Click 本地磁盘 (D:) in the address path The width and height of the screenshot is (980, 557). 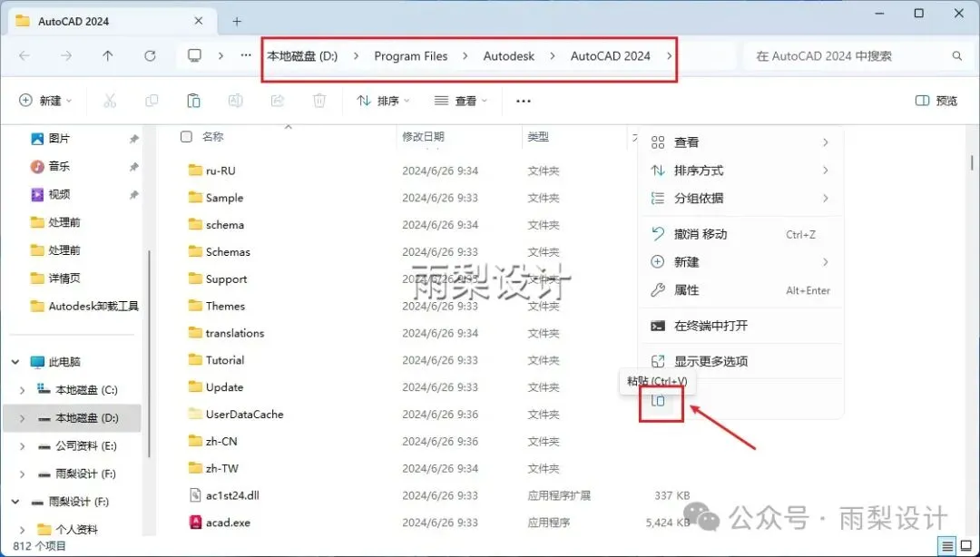302,55
